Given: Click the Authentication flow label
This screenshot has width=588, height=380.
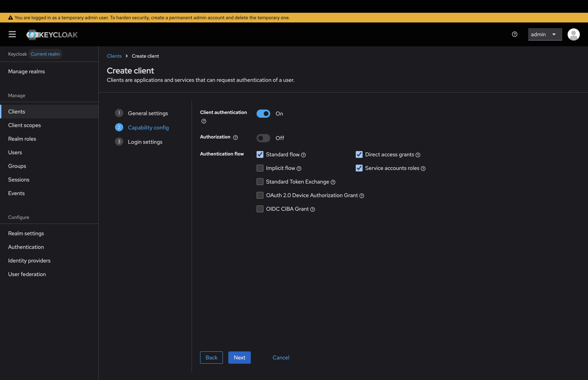Looking at the screenshot, I should [222, 154].
